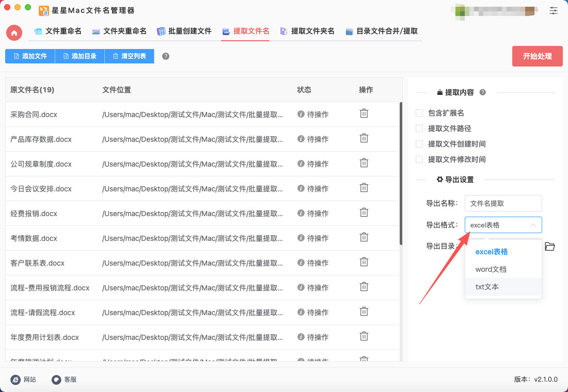
Task: Select word文档 in the dropdown list
Action: [491, 269]
